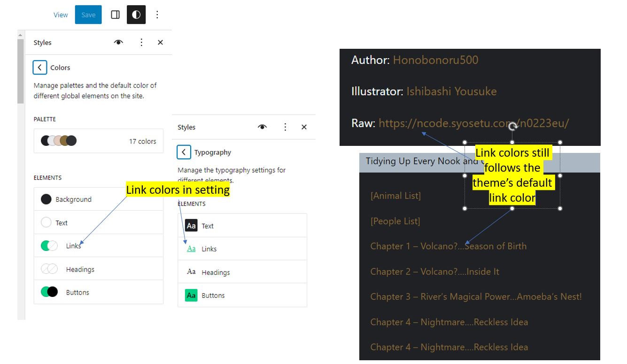The width and height of the screenshot is (627, 364).
Task: Close the Typography Styles panel
Action: pyautogui.click(x=304, y=127)
